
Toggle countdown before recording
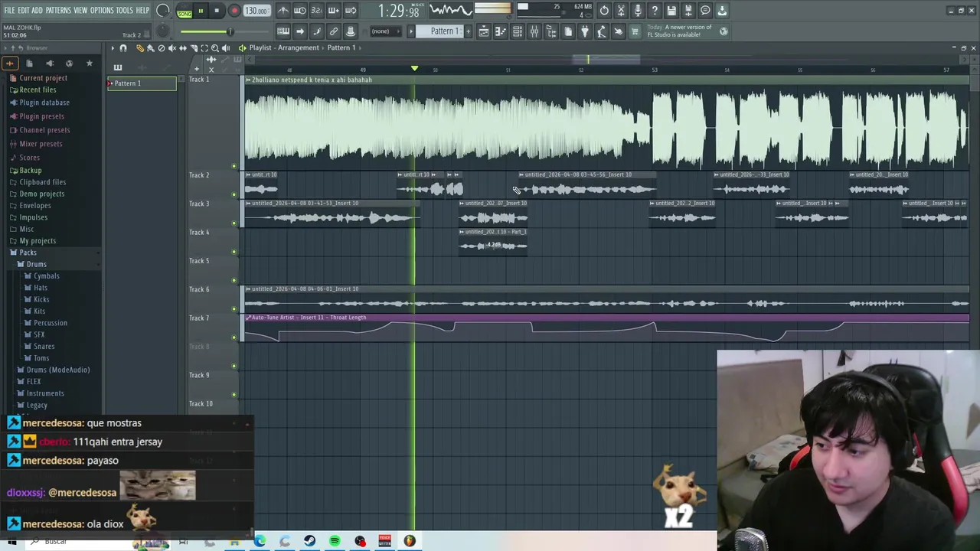[317, 11]
